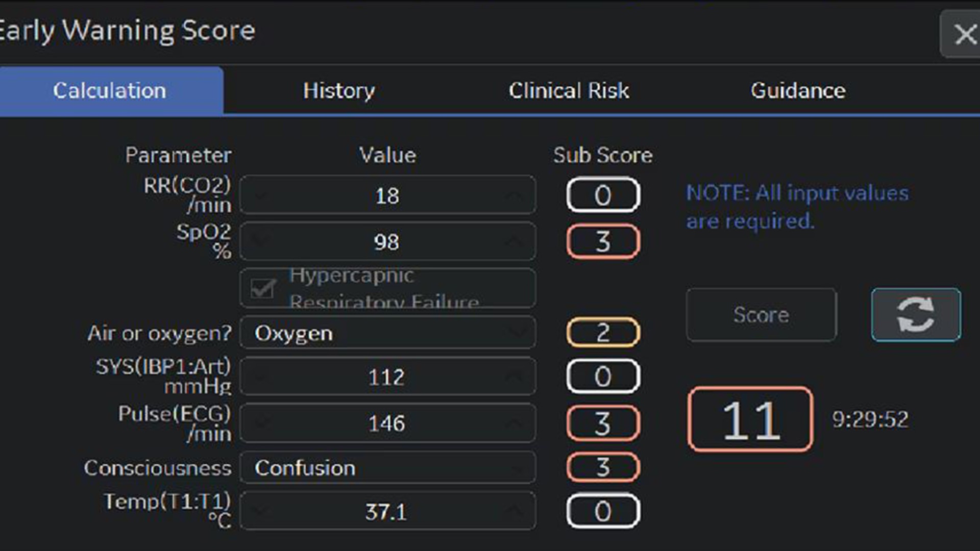Switch to the History tab
The image size is (980, 551).
tap(338, 91)
